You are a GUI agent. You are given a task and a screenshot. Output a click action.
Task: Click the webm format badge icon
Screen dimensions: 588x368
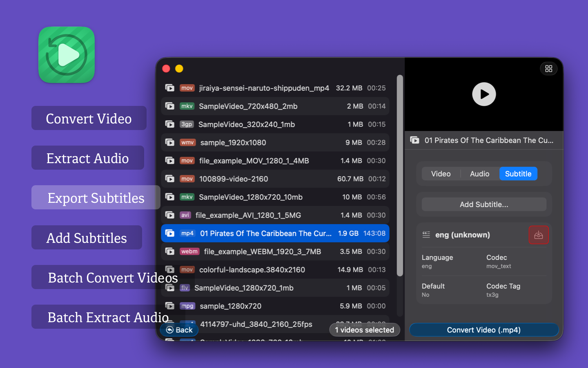coord(189,251)
